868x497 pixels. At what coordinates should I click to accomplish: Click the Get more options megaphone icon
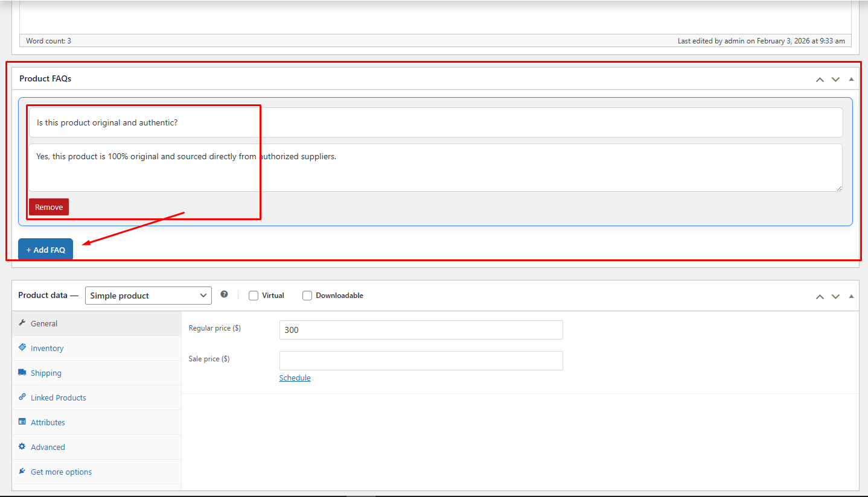click(22, 471)
